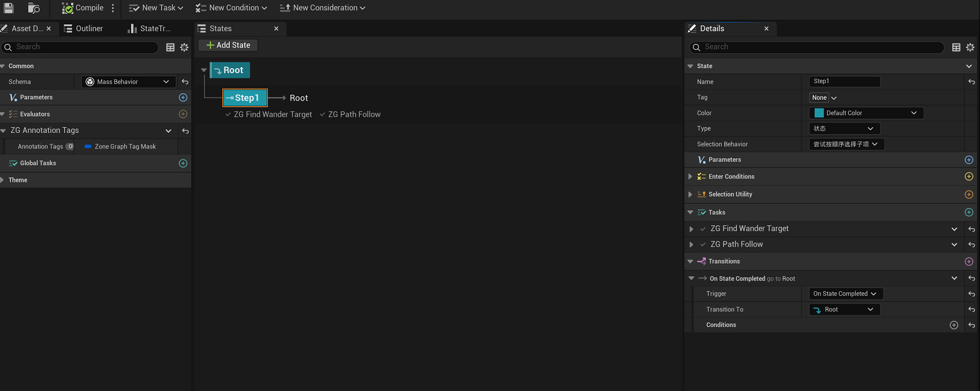
Task: Add a new Evaluator plus icon
Action: [x=183, y=114]
